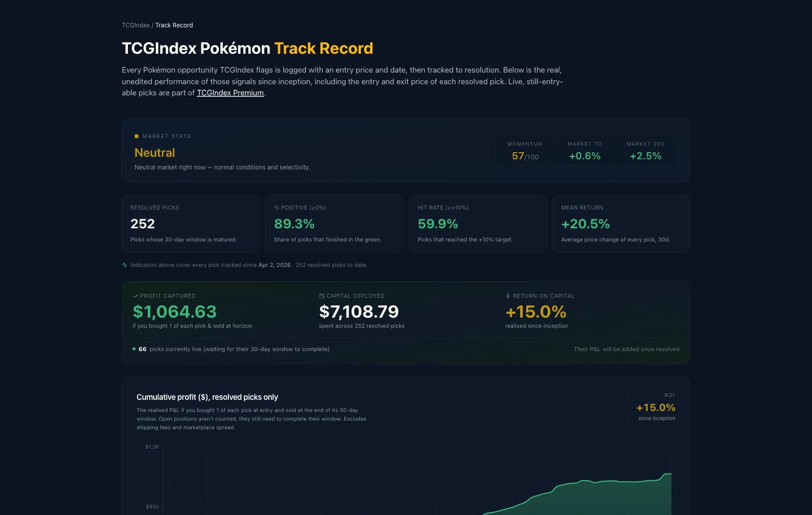This screenshot has width=812, height=515.
Task: Click 'Neutral market right now' description text
Action: [x=222, y=167]
